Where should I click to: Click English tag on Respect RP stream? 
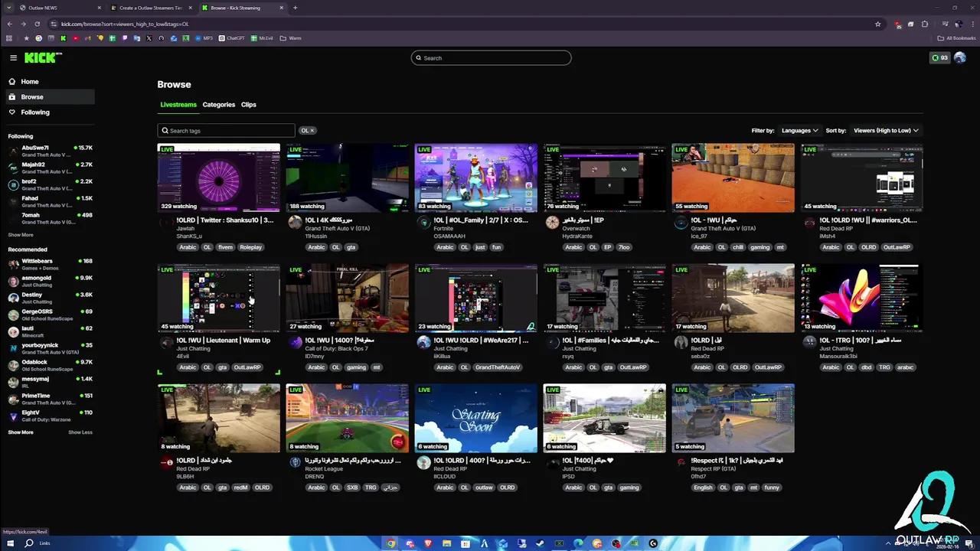[702, 487]
